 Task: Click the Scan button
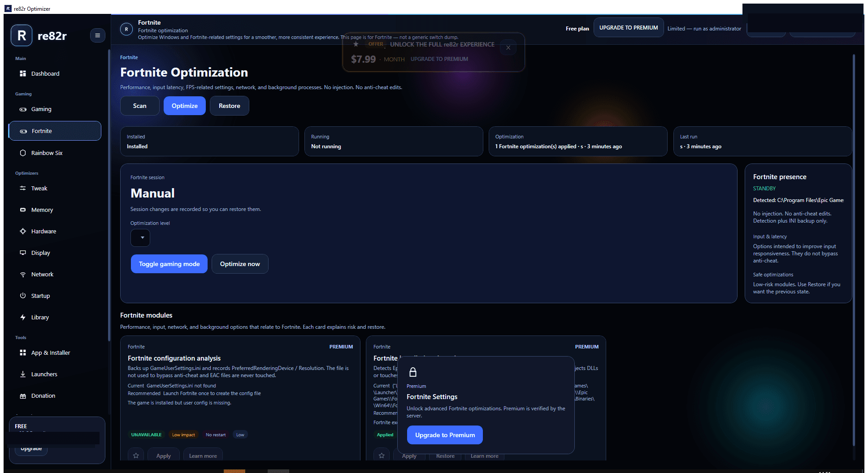pyautogui.click(x=140, y=106)
